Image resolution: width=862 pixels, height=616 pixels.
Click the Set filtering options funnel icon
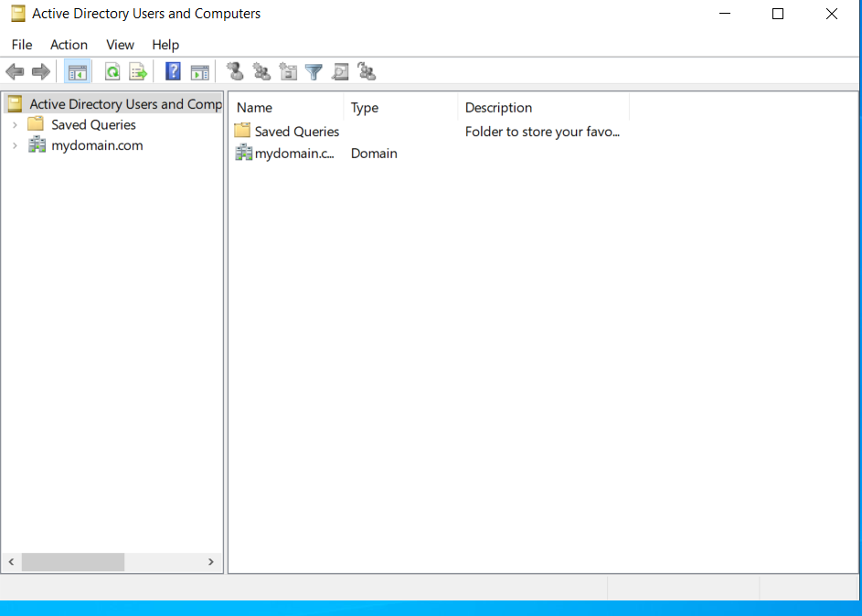(x=314, y=71)
